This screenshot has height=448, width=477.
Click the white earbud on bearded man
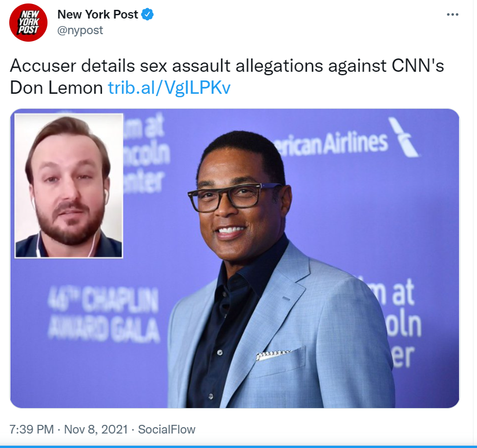coord(106,194)
